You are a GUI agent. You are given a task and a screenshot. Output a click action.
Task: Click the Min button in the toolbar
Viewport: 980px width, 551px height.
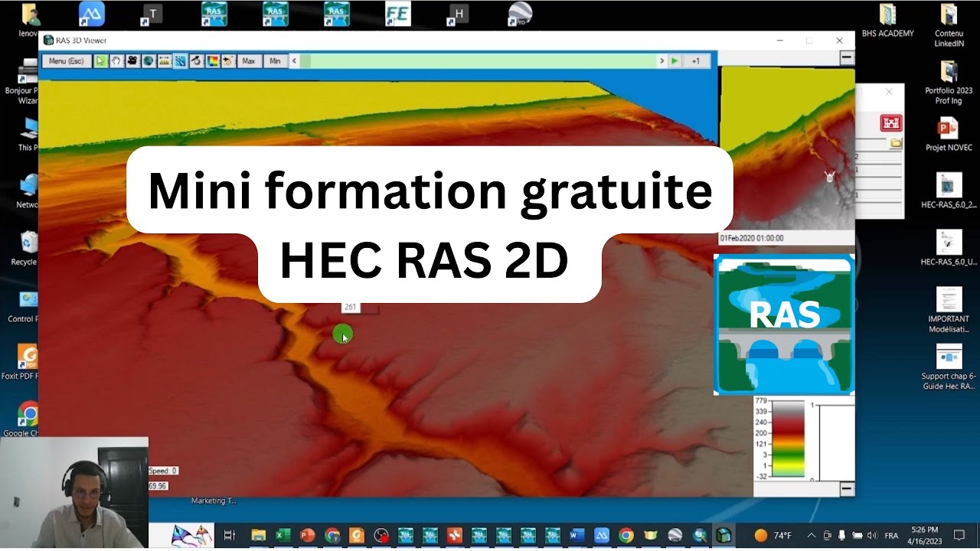click(x=275, y=60)
